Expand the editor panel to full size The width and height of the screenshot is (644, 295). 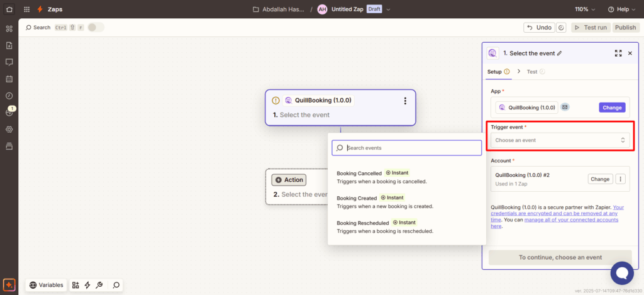click(618, 53)
